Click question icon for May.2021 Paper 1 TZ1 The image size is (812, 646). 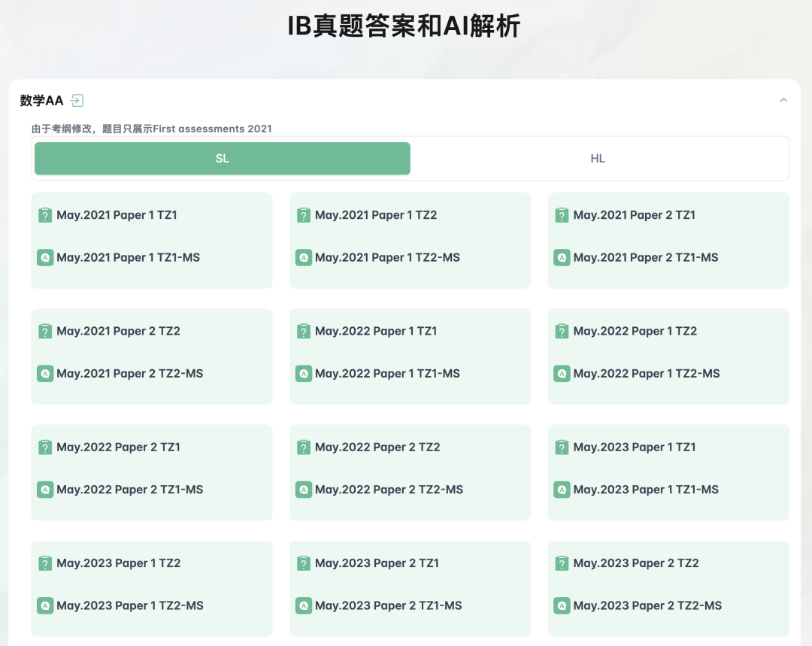(x=45, y=215)
